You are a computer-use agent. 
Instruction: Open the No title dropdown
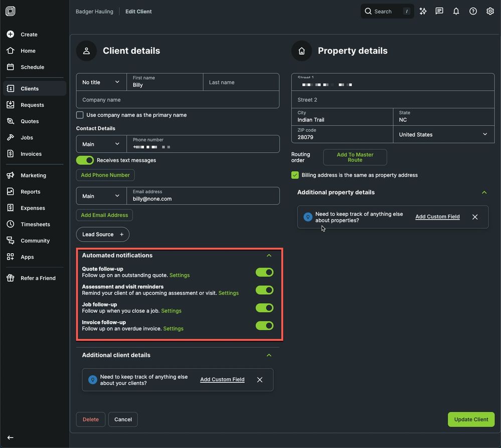click(101, 82)
